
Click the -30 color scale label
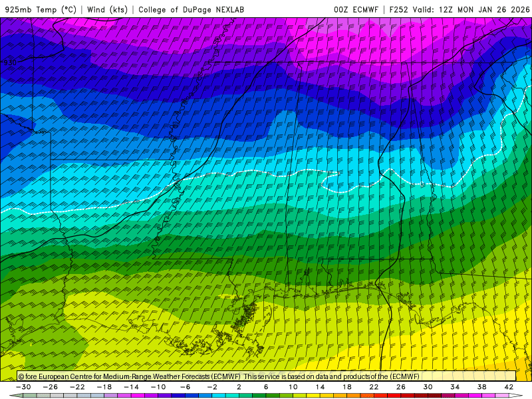pos(24,387)
